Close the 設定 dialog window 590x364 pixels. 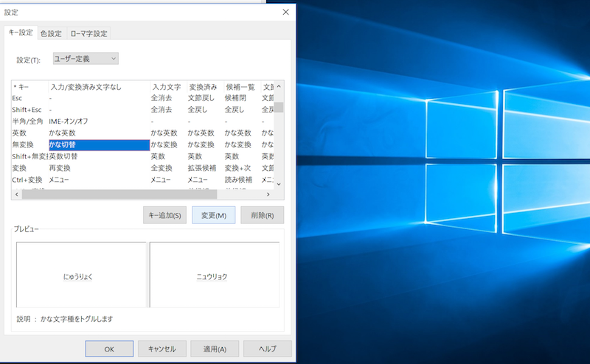[285, 12]
